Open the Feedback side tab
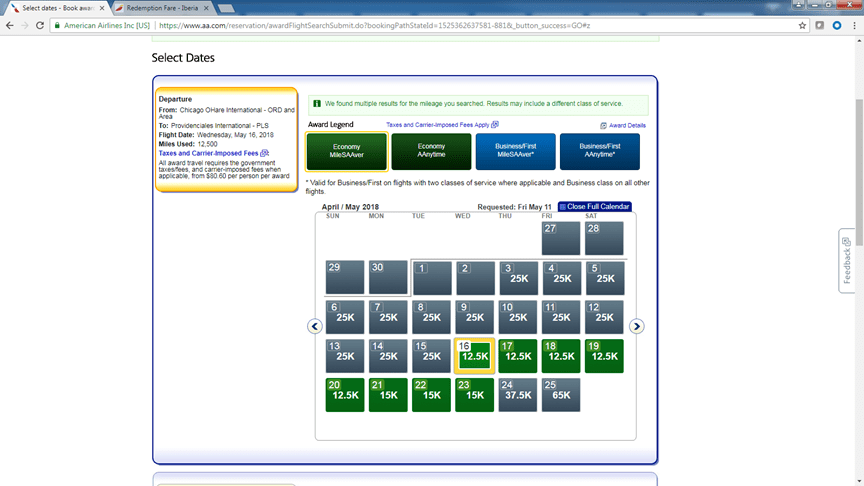864x486 pixels. (x=847, y=261)
